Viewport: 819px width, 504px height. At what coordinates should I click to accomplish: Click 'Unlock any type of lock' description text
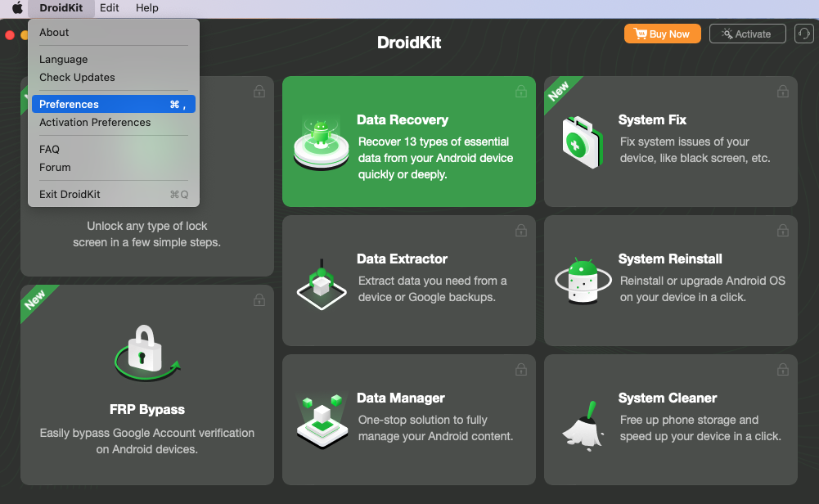146,234
